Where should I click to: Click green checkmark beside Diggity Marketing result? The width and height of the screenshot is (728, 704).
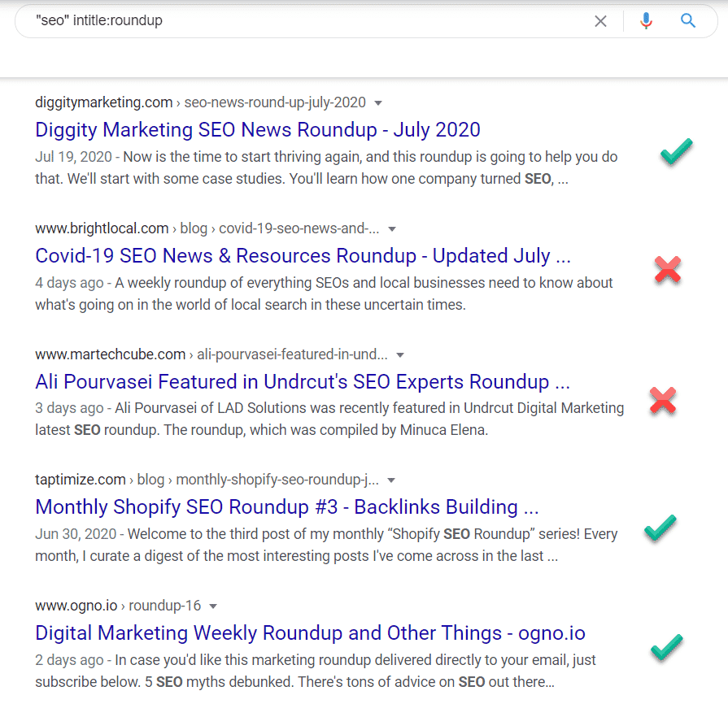676,152
